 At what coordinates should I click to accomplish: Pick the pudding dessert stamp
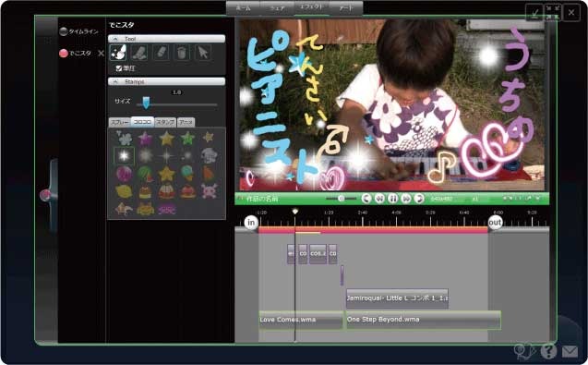(x=146, y=192)
